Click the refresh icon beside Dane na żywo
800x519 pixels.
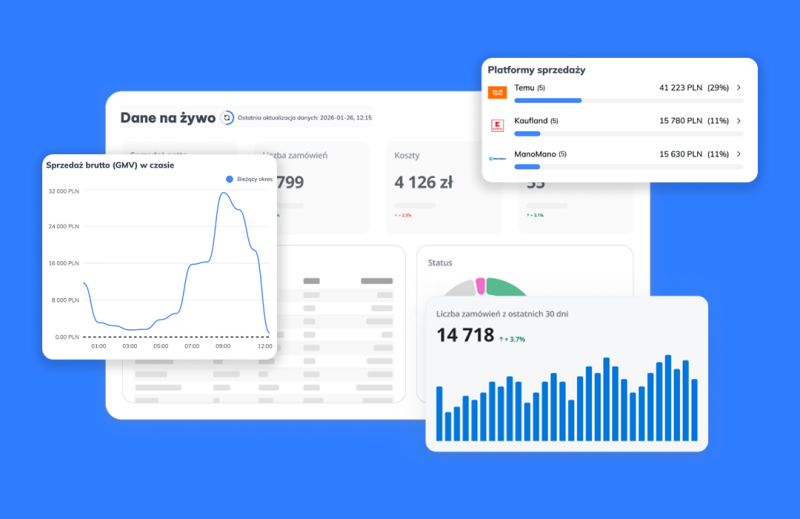[x=227, y=118]
